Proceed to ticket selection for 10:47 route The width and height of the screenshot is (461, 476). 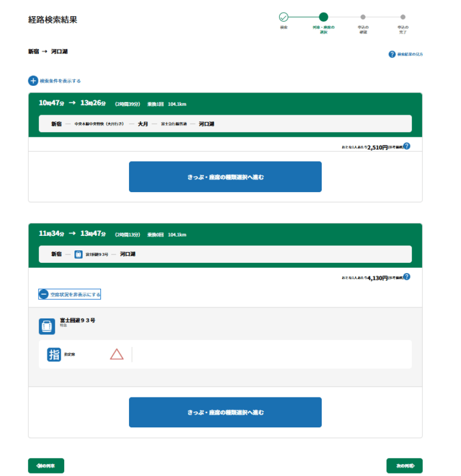pos(225,177)
